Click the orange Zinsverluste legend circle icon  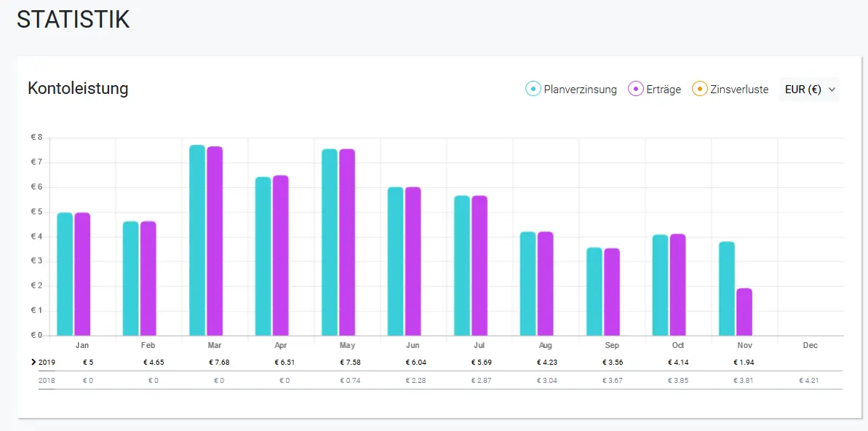click(x=700, y=90)
